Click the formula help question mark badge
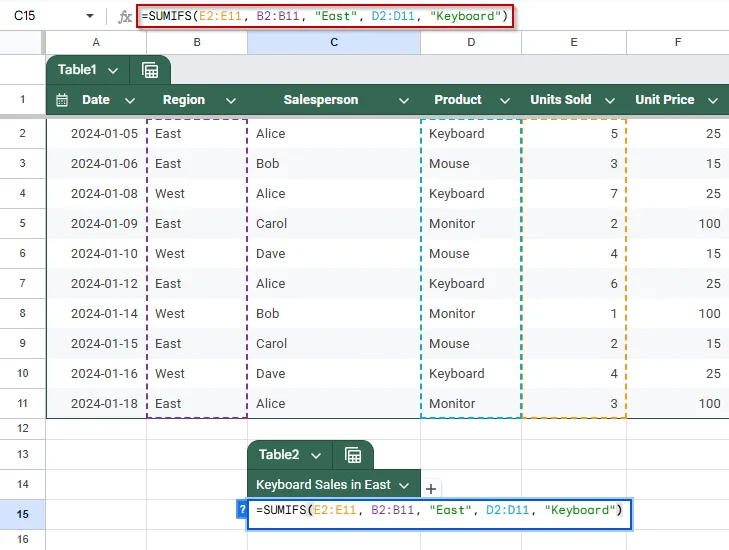The height and width of the screenshot is (550, 729). (242, 510)
